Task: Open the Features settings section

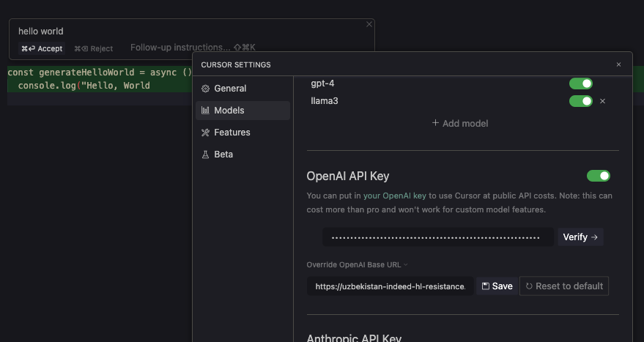Action: (243, 133)
